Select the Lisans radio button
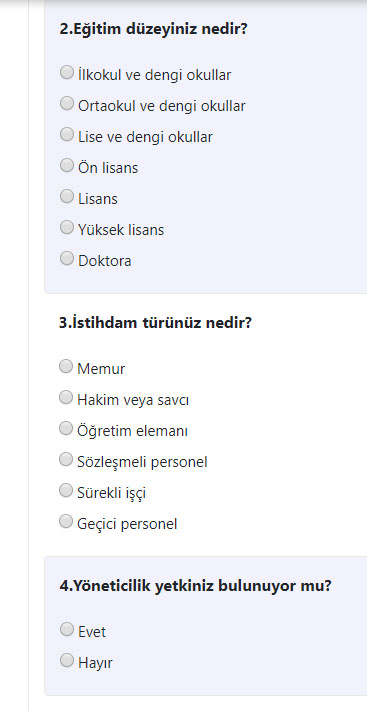This screenshot has height=711, width=367. click(x=67, y=196)
